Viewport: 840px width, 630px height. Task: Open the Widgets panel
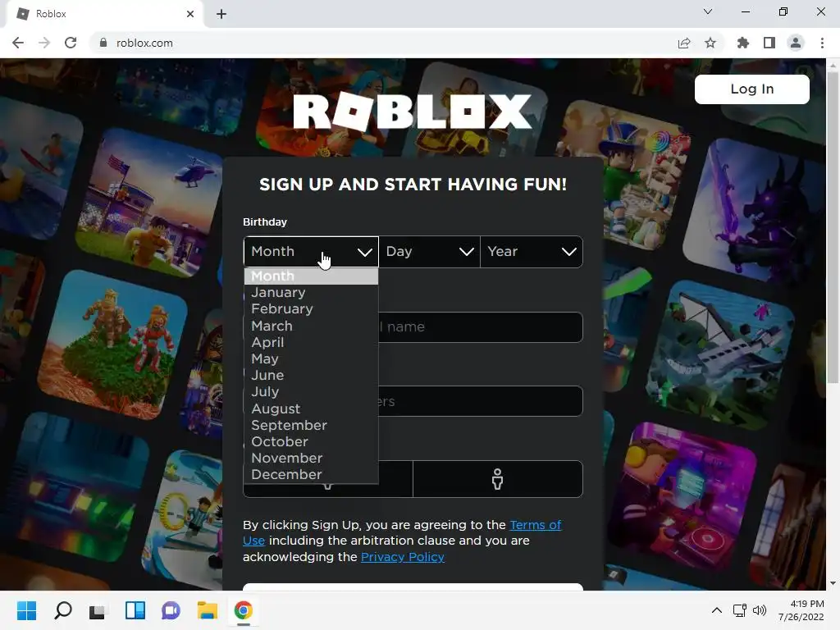135,610
